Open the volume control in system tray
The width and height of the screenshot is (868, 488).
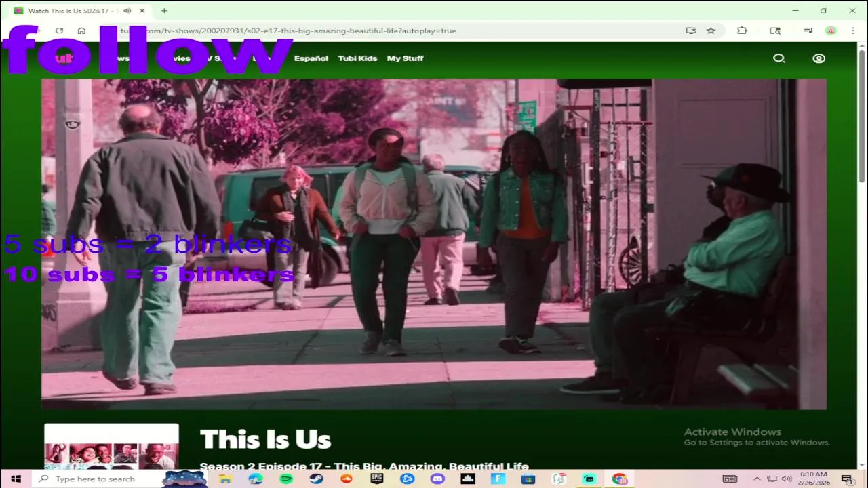(785, 479)
